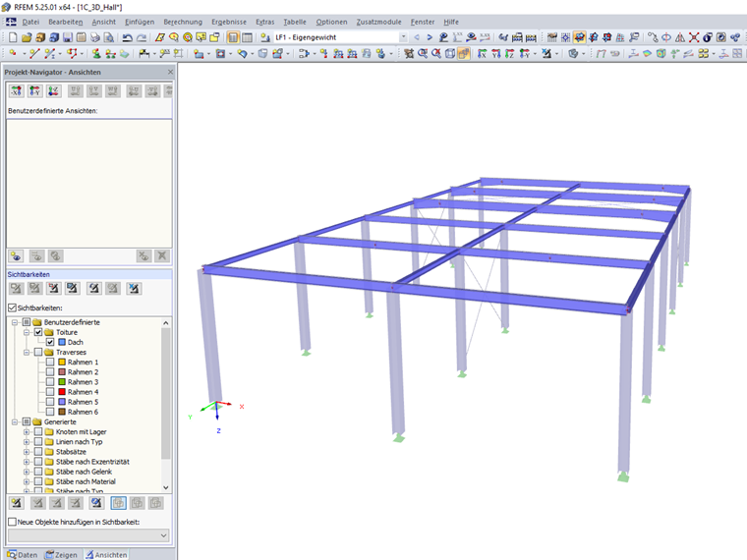Image resolution: width=747 pixels, height=560 pixels.
Task: Open the Ergebnisse menu
Action: [229, 22]
